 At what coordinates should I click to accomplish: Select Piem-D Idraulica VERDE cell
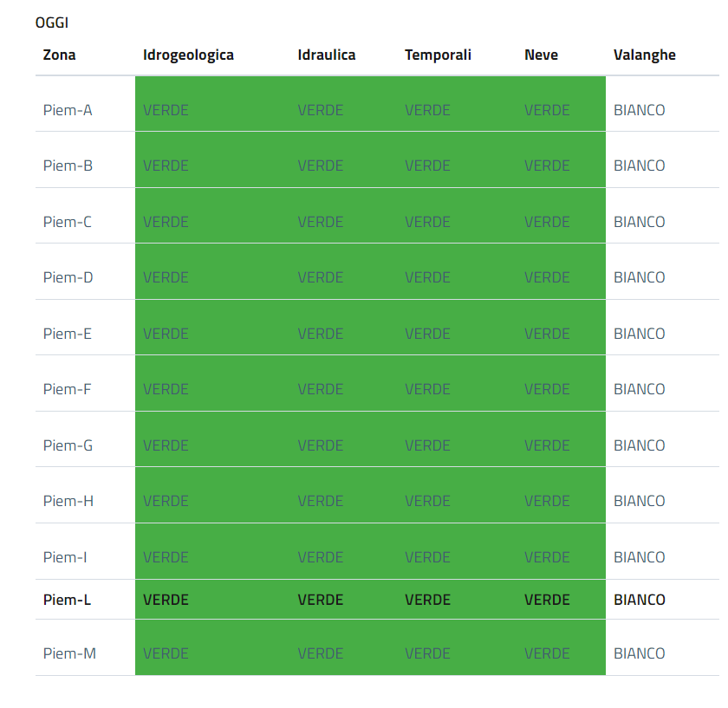click(x=320, y=277)
